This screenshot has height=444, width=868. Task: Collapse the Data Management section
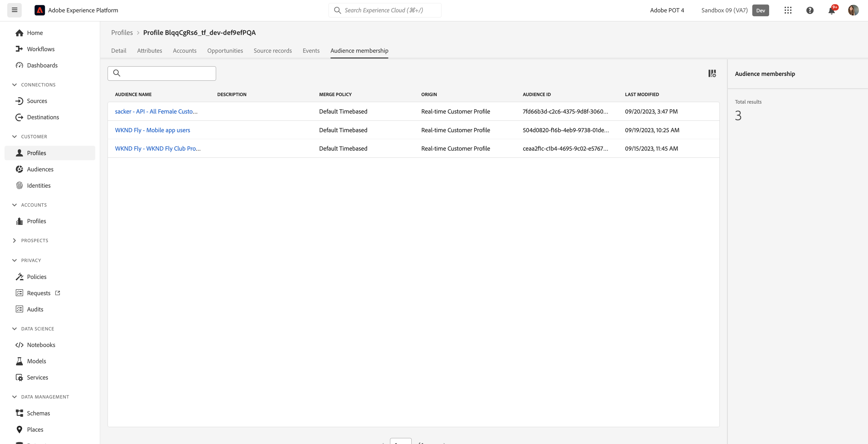14,396
